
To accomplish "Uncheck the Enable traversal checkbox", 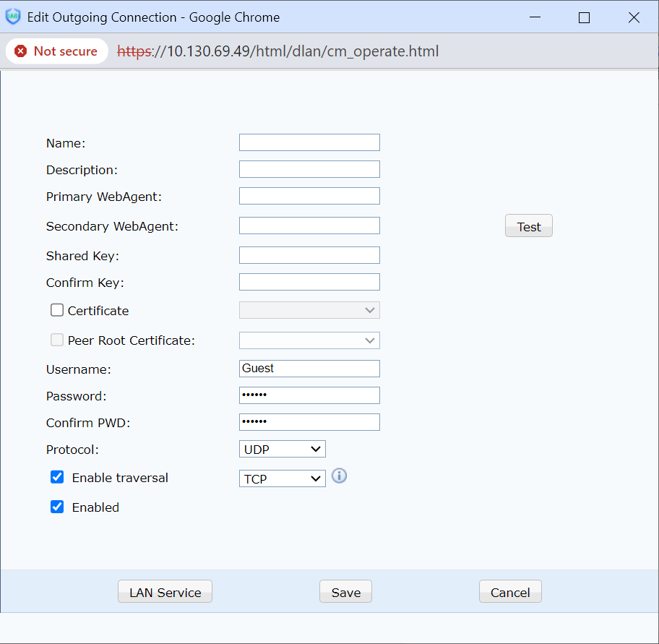I will 57,477.
